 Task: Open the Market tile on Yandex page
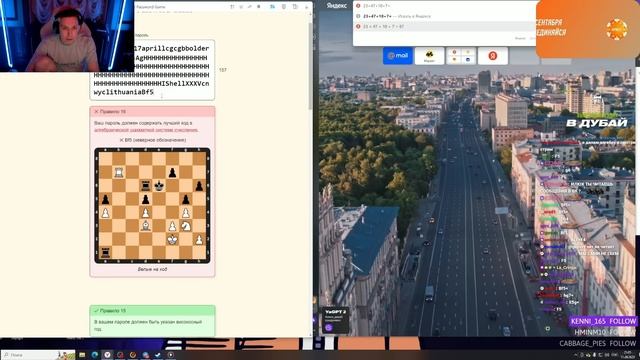pos(429,56)
